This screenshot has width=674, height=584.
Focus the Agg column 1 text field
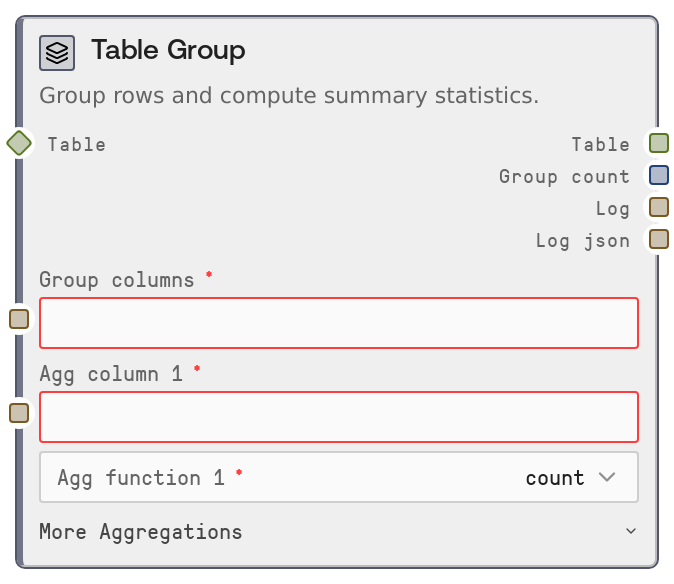pyautogui.click(x=338, y=416)
